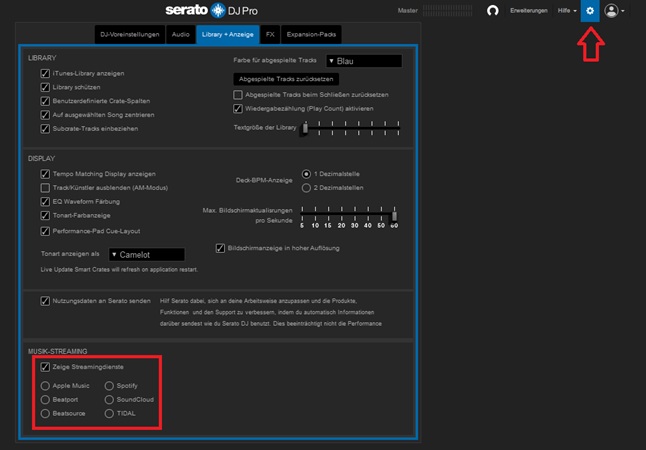The width and height of the screenshot is (646, 450).
Task: Click the MUSIK-STREAMING section heading
Action: coord(57,352)
